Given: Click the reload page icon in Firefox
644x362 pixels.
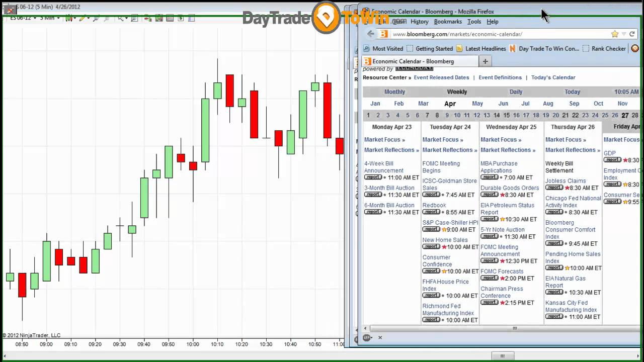Looking at the screenshot, I should pyautogui.click(x=632, y=34).
